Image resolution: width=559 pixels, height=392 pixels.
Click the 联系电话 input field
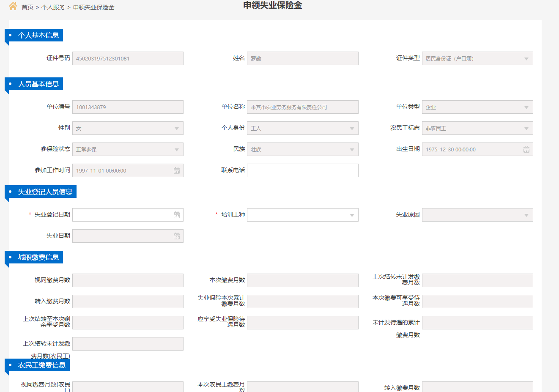point(302,170)
